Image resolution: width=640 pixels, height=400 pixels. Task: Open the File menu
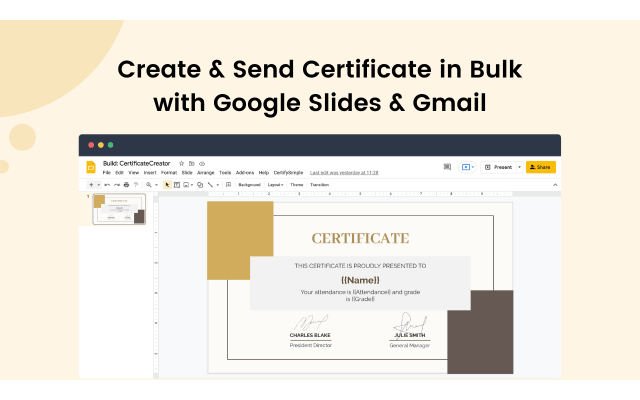(x=107, y=173)
